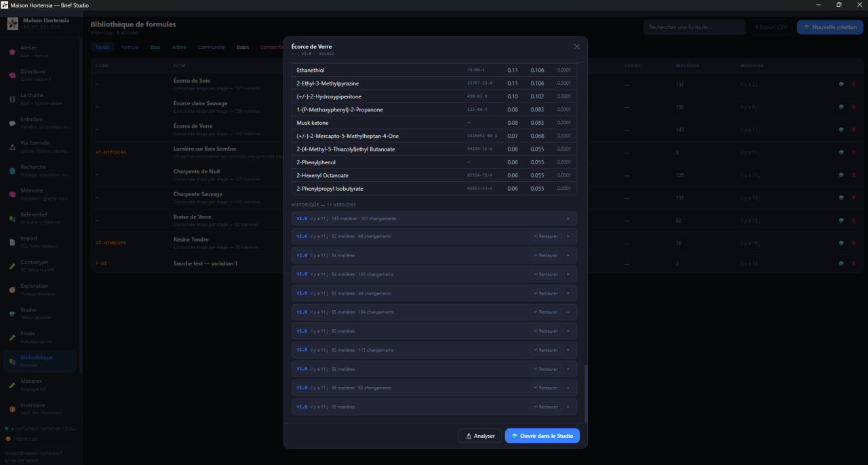The width and height of the screenshot is (868, 465).
Task: Expand version with 55 matières, 104 changements
Action: [568, 312]
